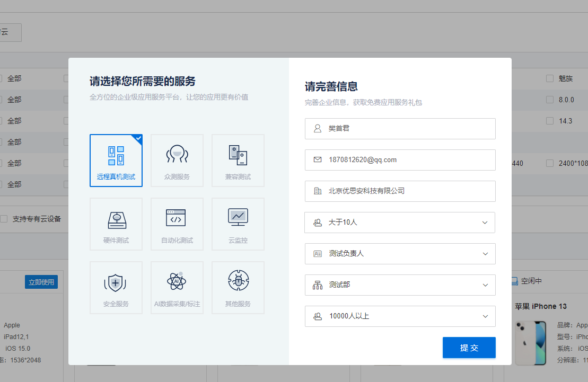
Task: Click the org chart icon beside 测试部
Action: pyautogui.click(x=318, y=285)
